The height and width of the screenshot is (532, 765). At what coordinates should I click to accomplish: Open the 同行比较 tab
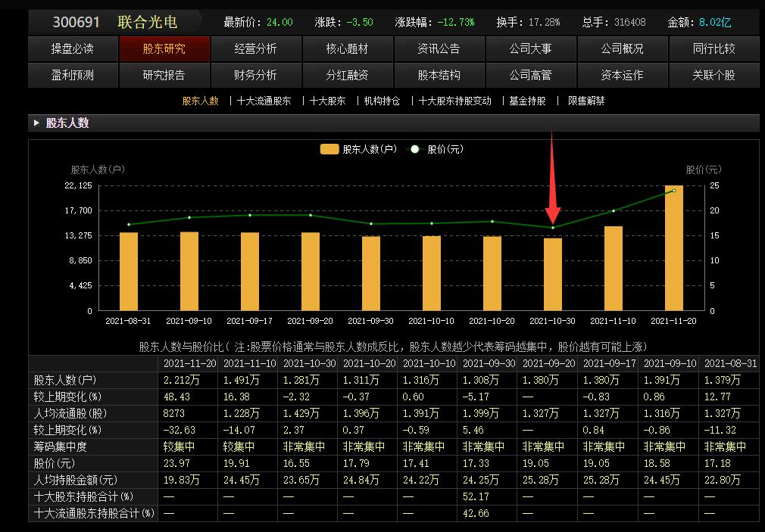713,48
